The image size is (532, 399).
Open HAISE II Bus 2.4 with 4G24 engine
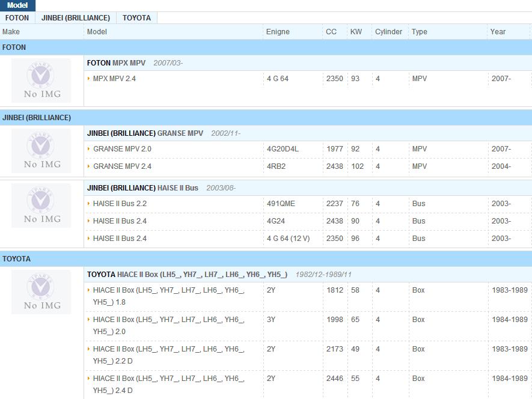point(120,221)
